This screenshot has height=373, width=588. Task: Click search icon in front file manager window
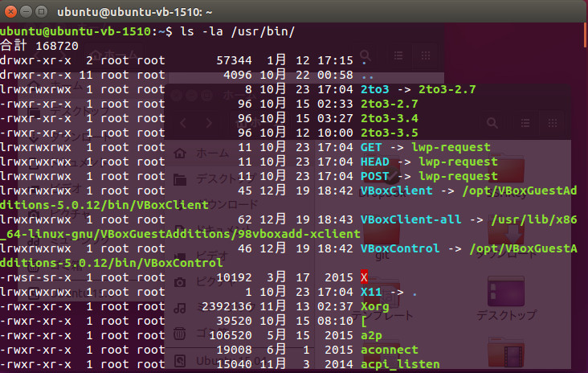492,123
